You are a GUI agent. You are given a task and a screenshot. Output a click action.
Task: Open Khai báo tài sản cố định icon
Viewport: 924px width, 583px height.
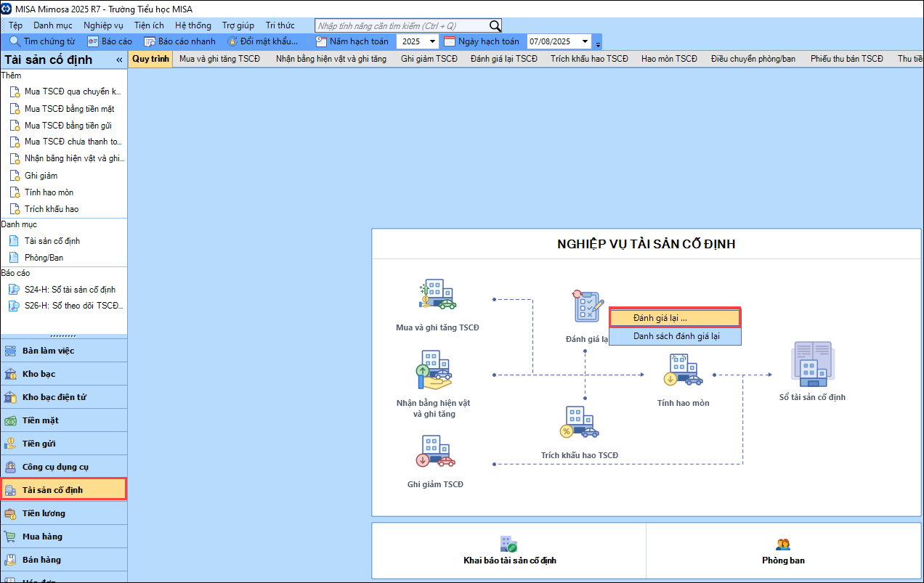point(508,544)
